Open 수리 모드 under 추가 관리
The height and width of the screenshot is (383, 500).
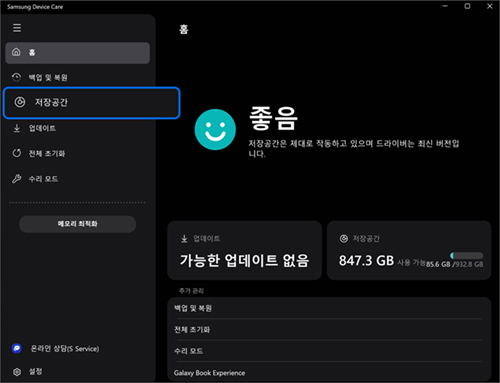click(x=329, y=351)
